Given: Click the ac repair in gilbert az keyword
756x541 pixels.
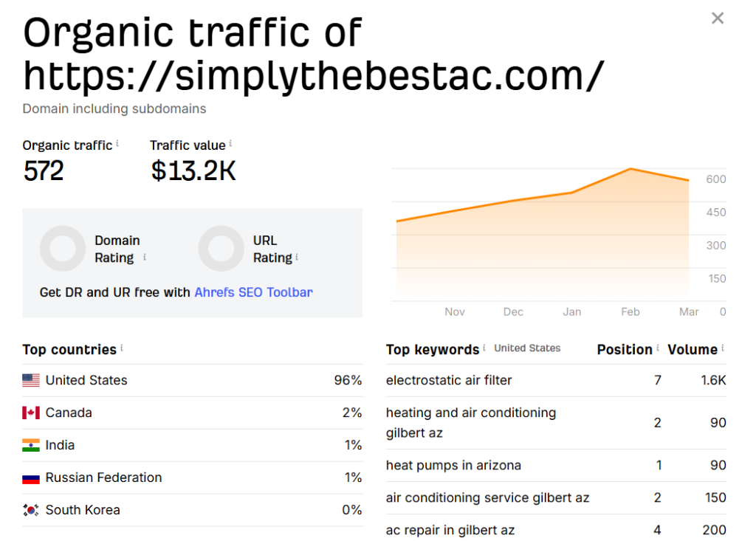Looking at the screenshot, I should point(450,530).
